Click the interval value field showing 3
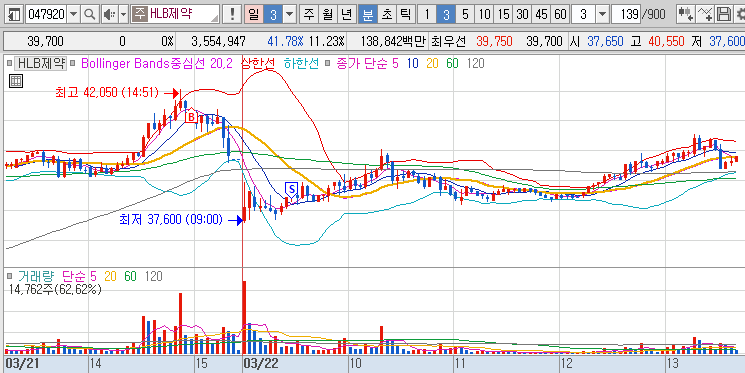The width and height of the screenshot is (745, 373). tap(583, 14)
